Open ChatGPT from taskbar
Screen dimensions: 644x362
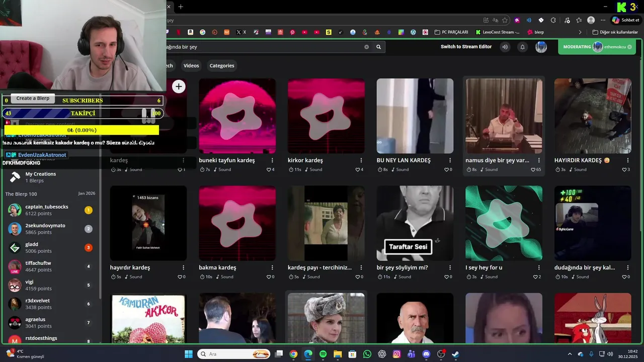[382, 354]
